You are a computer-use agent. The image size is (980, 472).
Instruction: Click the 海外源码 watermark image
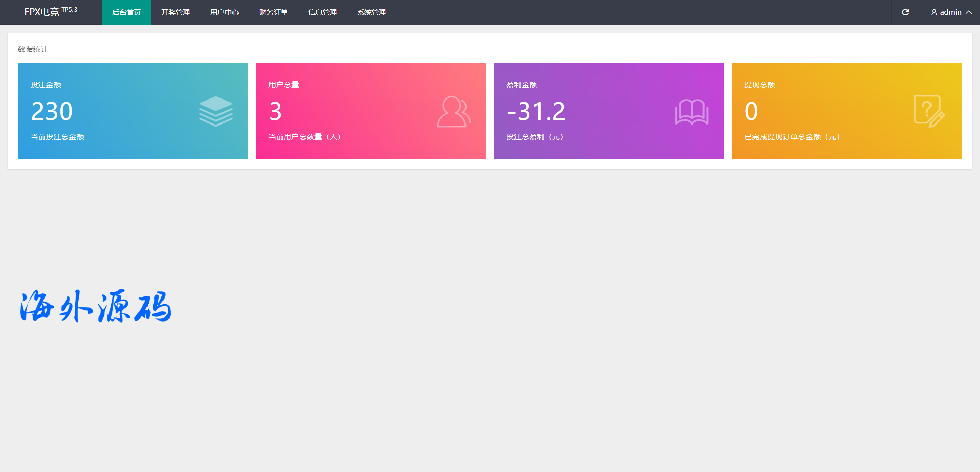coord(96,306)
